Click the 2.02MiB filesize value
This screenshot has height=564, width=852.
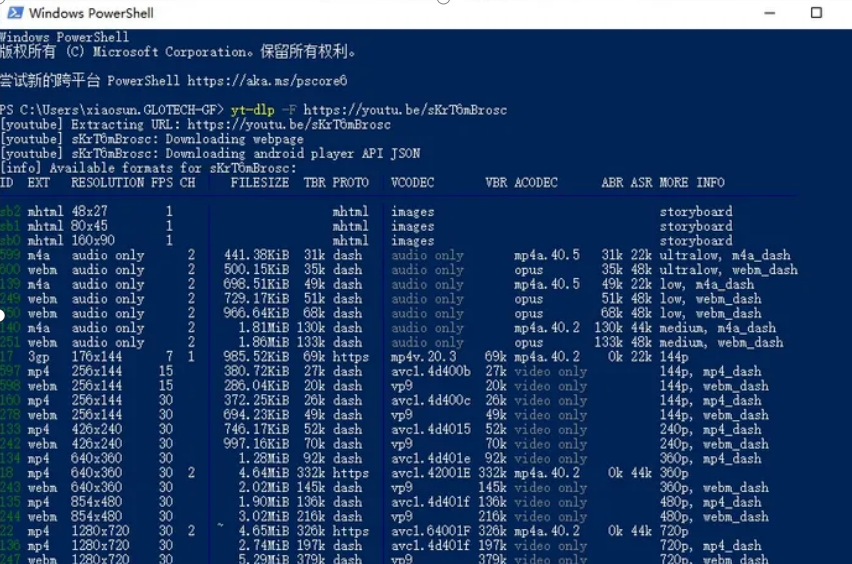click(264, 487)
